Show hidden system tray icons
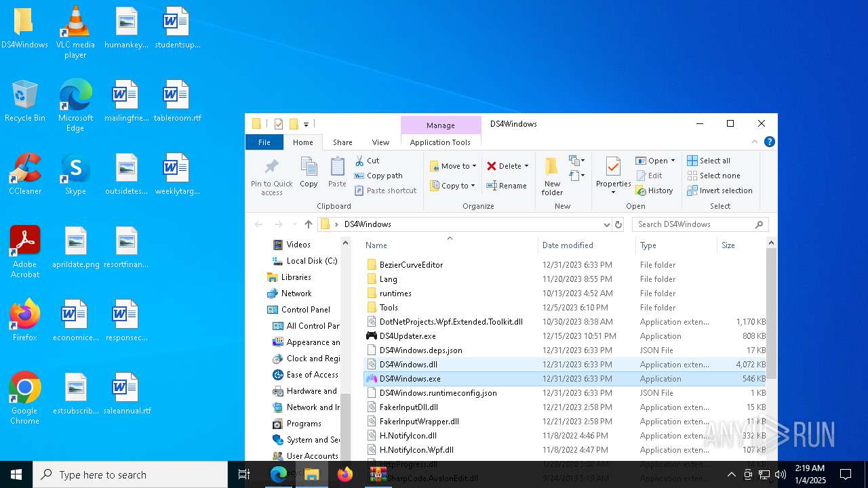This screenshot has height=488, width=868. point(731,474)
